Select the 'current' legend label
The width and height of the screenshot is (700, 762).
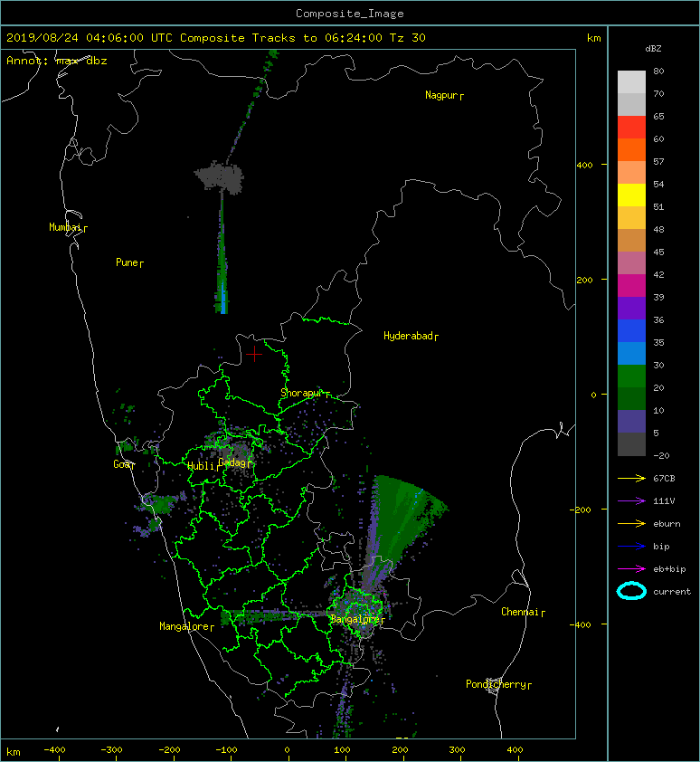click(672, 592)
